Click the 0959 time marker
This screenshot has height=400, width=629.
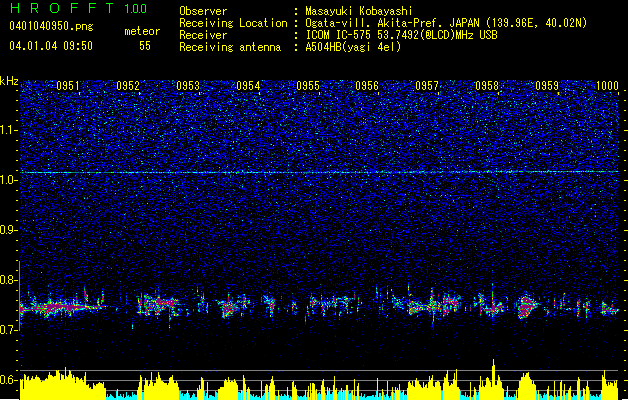coord(547,86)
